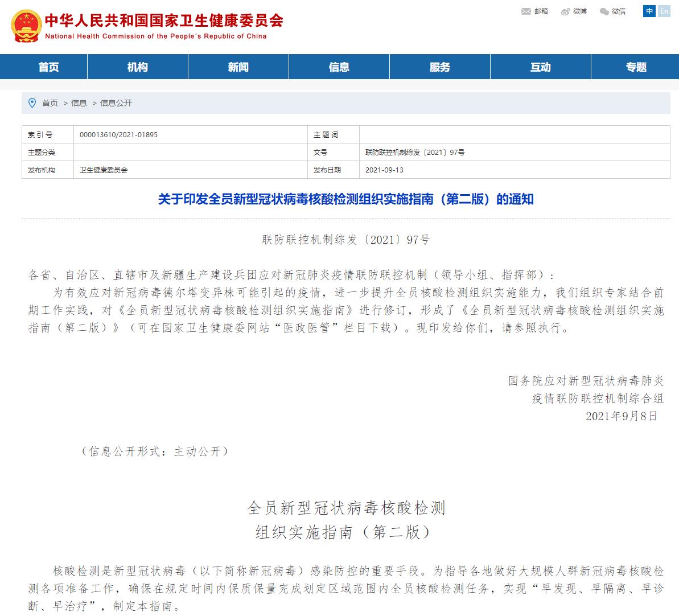
Task: Expand the 互动 navigation menu
Action: [x=540, y=67]
